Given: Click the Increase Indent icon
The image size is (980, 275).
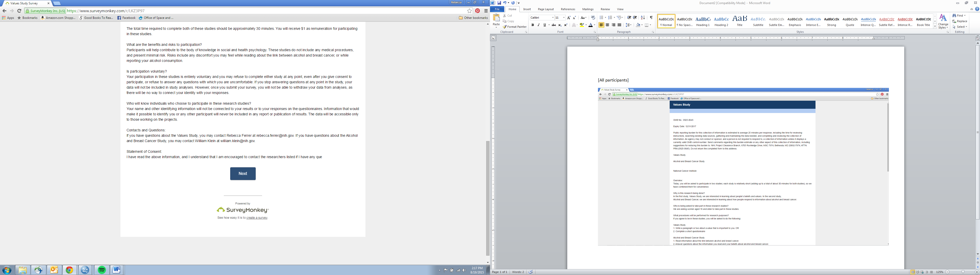Looking at the screenshot, I should click(634, 18).
